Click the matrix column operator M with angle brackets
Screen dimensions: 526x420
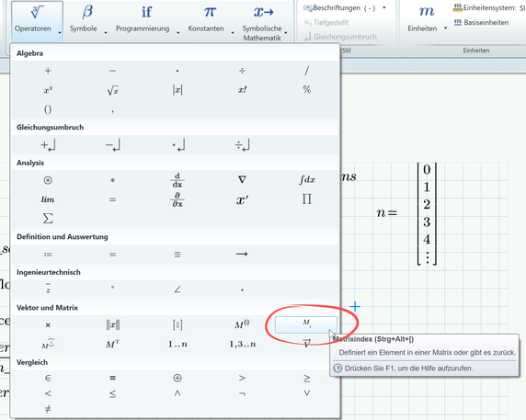[242, 324]
